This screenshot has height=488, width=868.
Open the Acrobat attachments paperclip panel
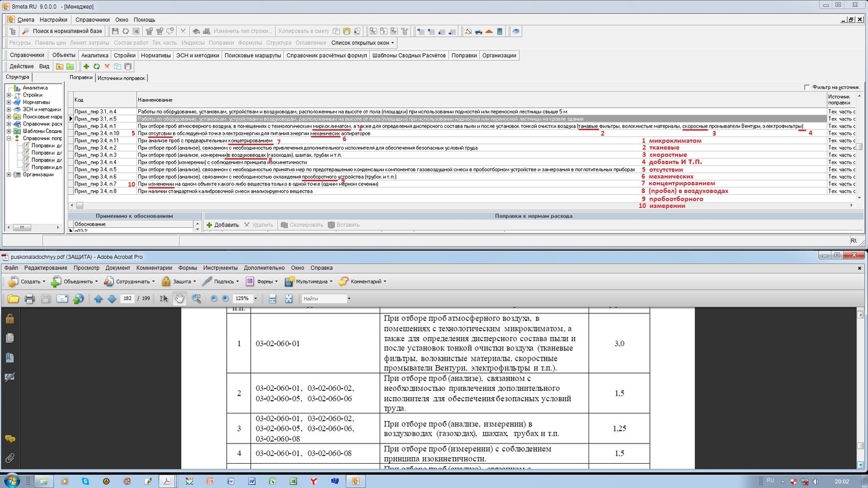pyautogui.click(x=10, y=458)
